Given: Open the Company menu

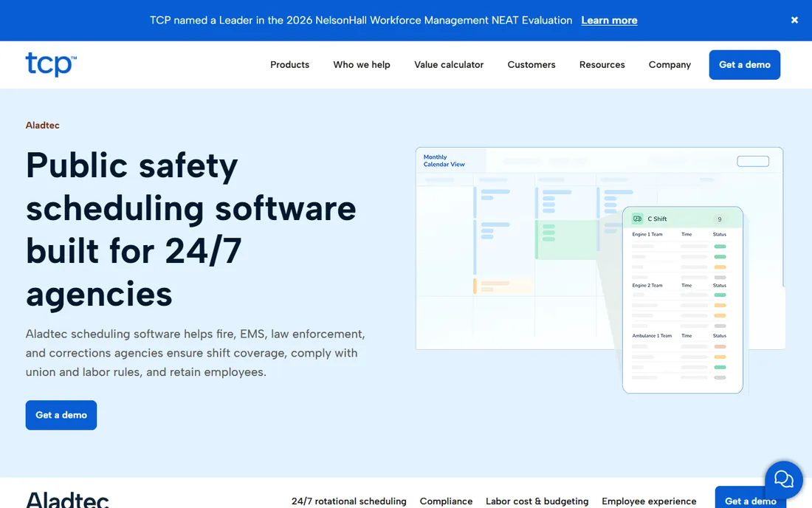Looking at the screenshot, I should click(x=670, y=65).
